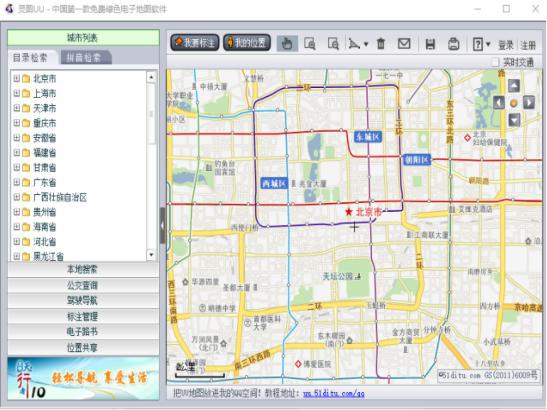Image resolution: width=547 pixels, height=410 pixels.
Task: Open the 51ditu tutorial link
Action: point(334,394)
